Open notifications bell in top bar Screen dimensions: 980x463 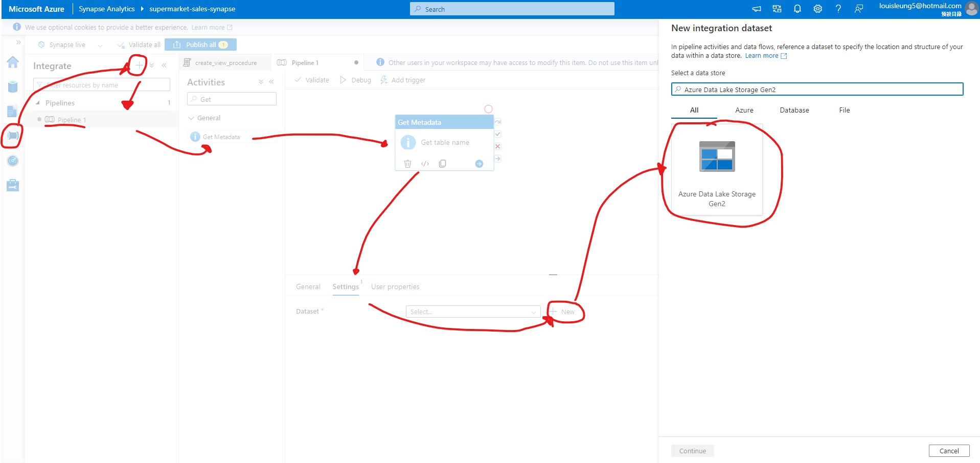pos(797,9)
